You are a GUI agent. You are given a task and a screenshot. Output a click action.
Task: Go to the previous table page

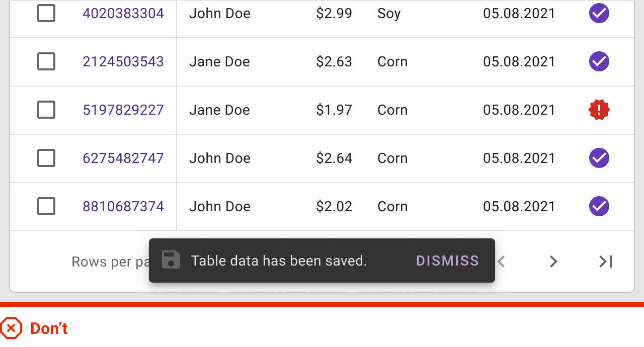[501, 262]
